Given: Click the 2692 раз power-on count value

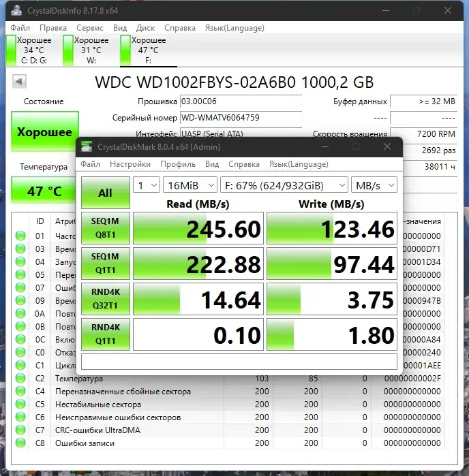Looking at the screenshot, I should [438, 150].
